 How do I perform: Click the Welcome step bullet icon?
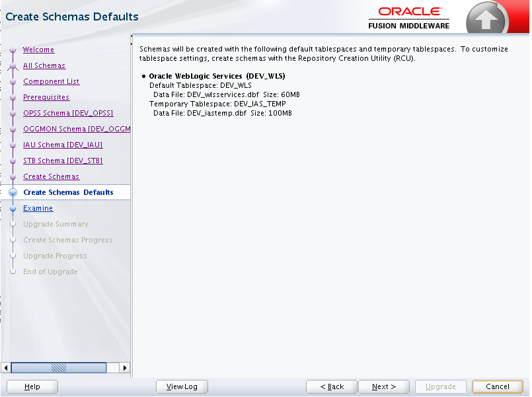13,50
